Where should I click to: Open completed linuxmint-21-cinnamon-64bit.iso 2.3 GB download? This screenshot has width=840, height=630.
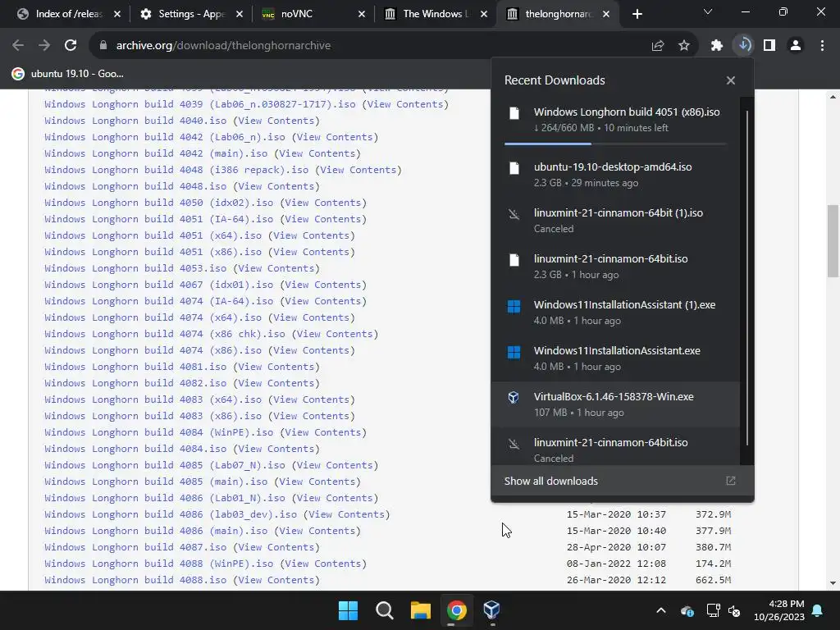615,267
